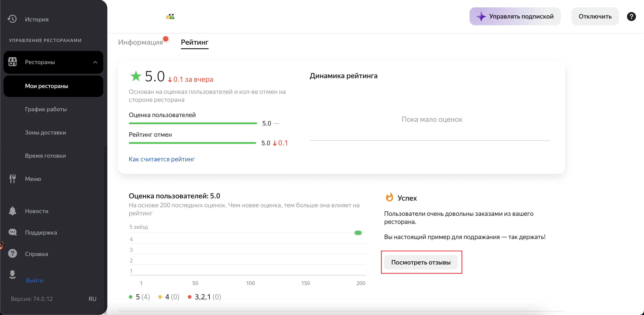This screenshot has width=644, height=315.
Task: Collapse the Restaurants section chevron
Action: (95, 62)
